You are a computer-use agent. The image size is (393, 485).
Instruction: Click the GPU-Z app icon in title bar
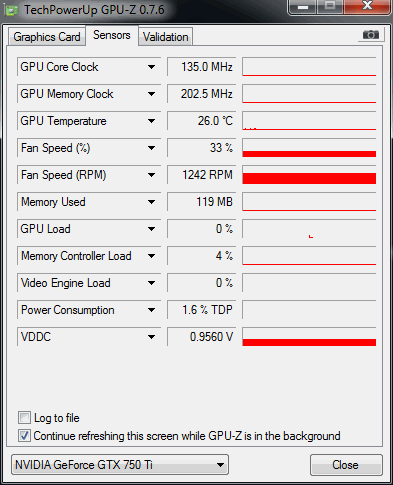tap(12, 10)
